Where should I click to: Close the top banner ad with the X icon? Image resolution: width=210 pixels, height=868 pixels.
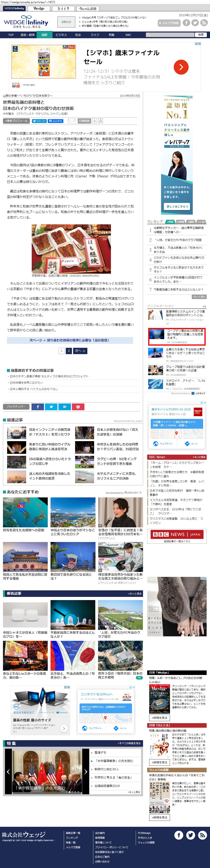tap(199, 44)
